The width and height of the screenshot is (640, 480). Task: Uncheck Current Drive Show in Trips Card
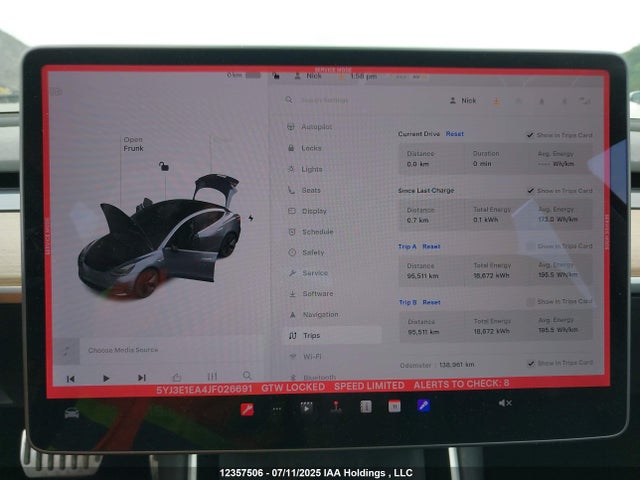[530, 135]
